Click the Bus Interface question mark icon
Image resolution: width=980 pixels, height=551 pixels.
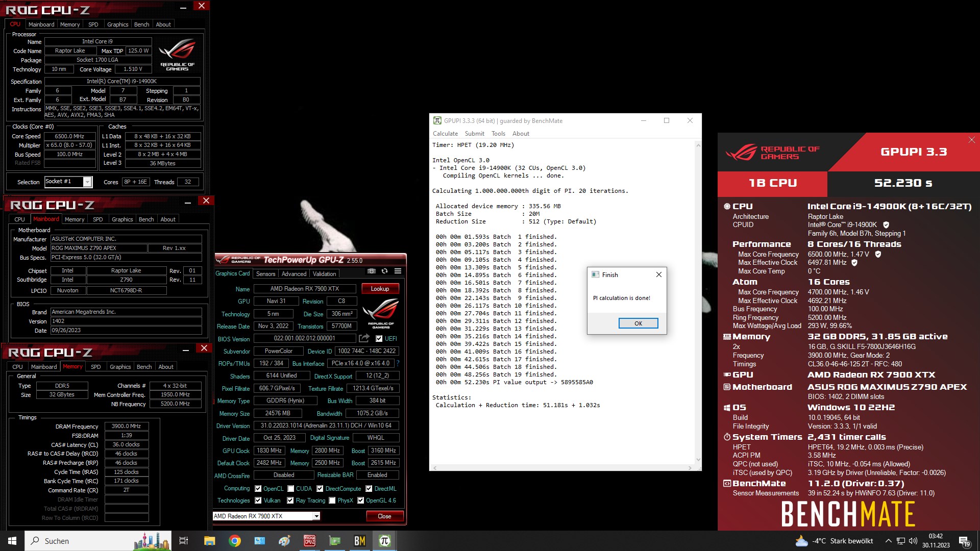[x=398, y=363]
